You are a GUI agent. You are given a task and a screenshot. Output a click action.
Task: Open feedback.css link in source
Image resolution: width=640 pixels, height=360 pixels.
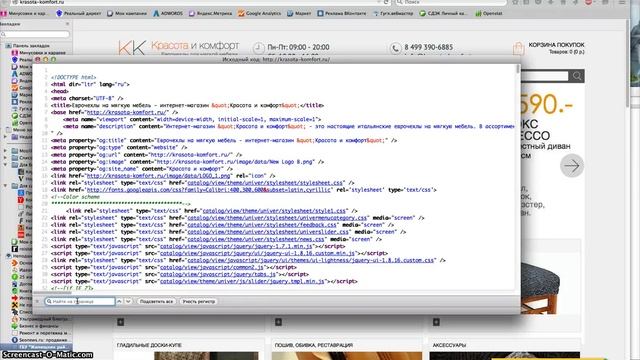[262, 225]
